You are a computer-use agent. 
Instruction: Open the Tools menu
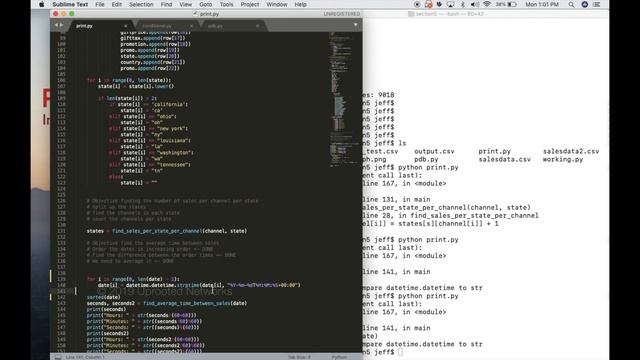226,4
